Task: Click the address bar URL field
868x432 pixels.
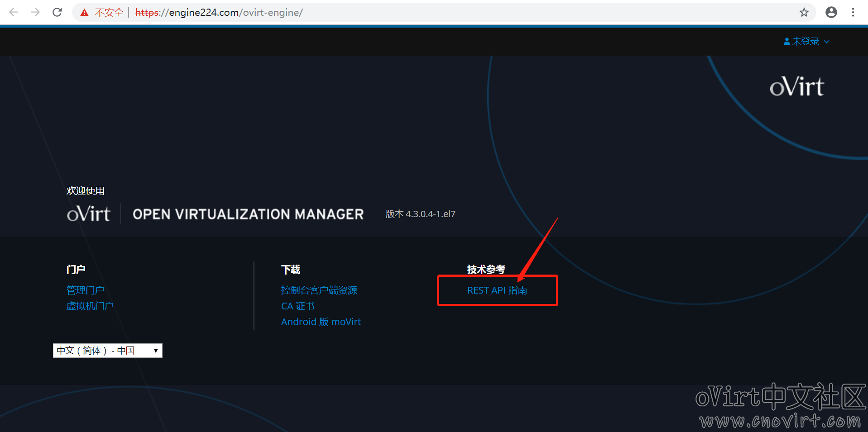Action: [x=444, y=12]
